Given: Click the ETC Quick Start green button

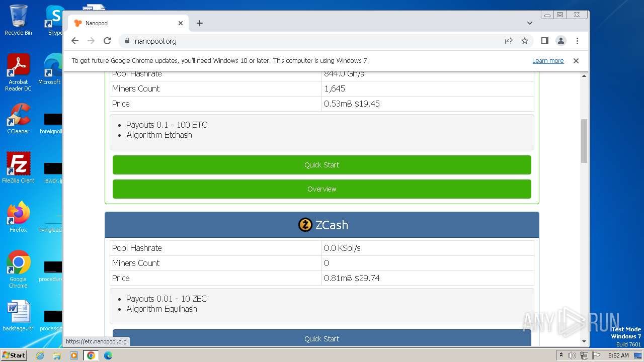Looking at the screenshot, I should click(x=322, y=165).
